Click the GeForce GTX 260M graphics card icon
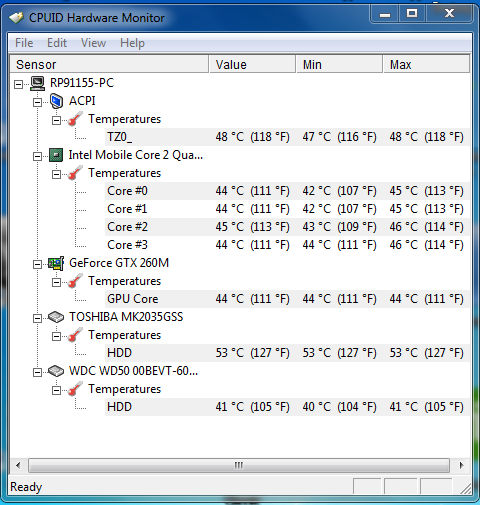Image resolution: width=480 pixels, height=505 pixels. coord(56,263)
